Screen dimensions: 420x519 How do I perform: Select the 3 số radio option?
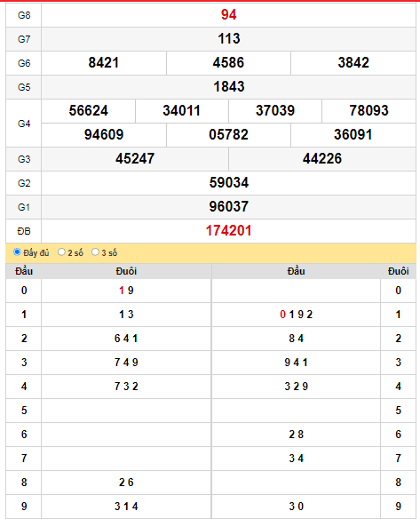tap(95, 252)
